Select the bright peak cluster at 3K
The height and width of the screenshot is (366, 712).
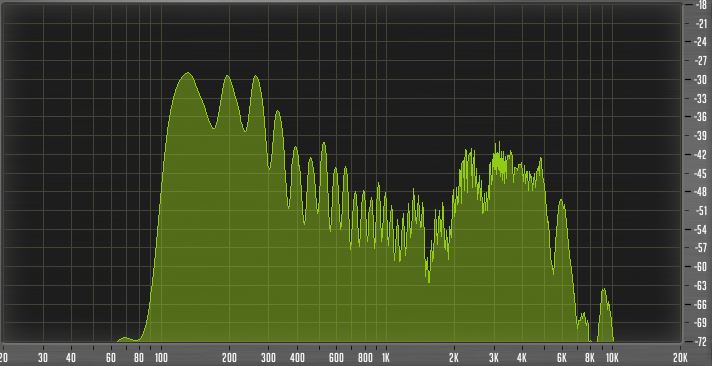(x=499, y=159)
